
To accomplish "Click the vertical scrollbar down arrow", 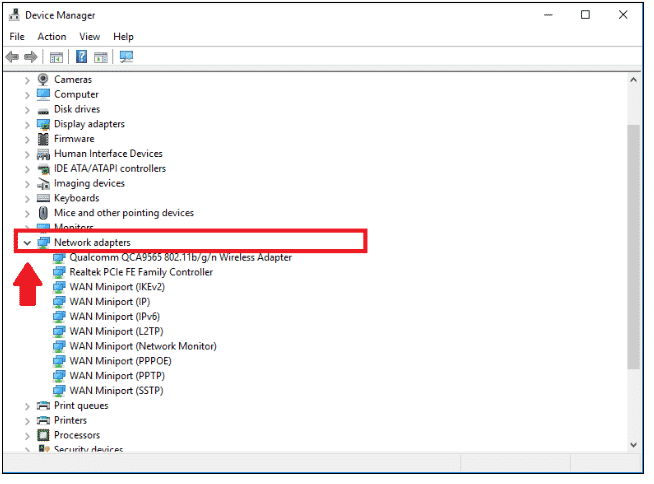I will (x=632, y=444).
